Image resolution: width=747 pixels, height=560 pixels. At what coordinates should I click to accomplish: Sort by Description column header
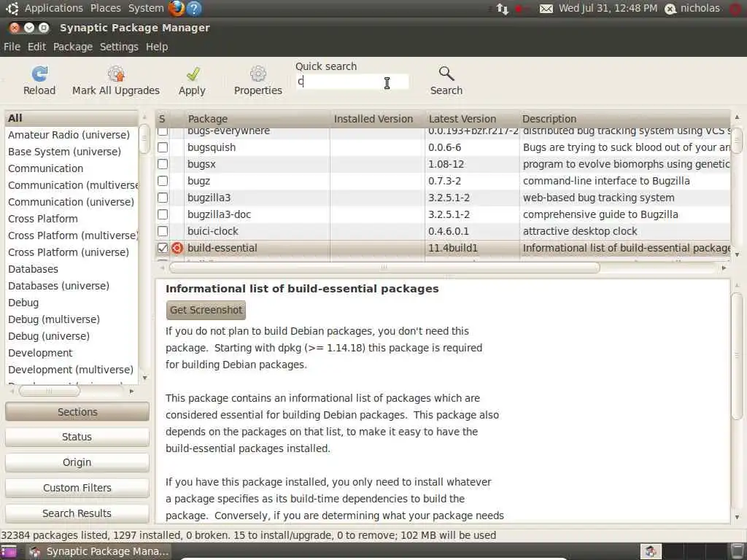click(624, 119)
